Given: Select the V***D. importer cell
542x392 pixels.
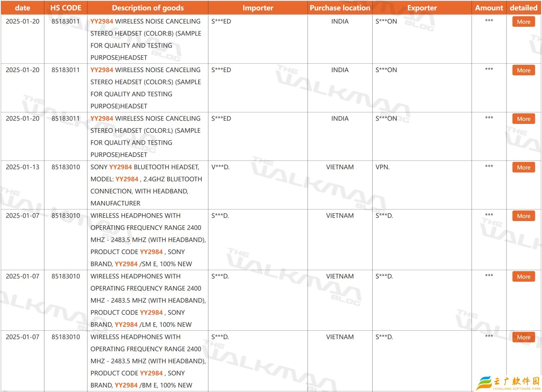Looking at the screenshot, I should [x=220, y=167].
